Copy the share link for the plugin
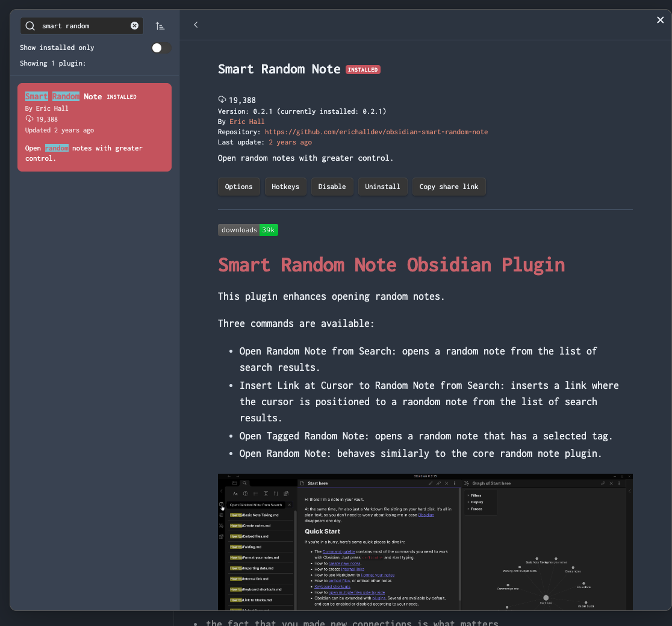Viewport: 672px width, 626px height. [x=449, y=187]
